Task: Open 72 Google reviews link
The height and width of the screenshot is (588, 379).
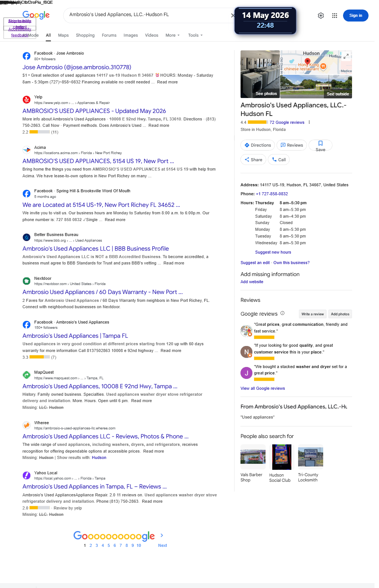Action: pos(287,122)
